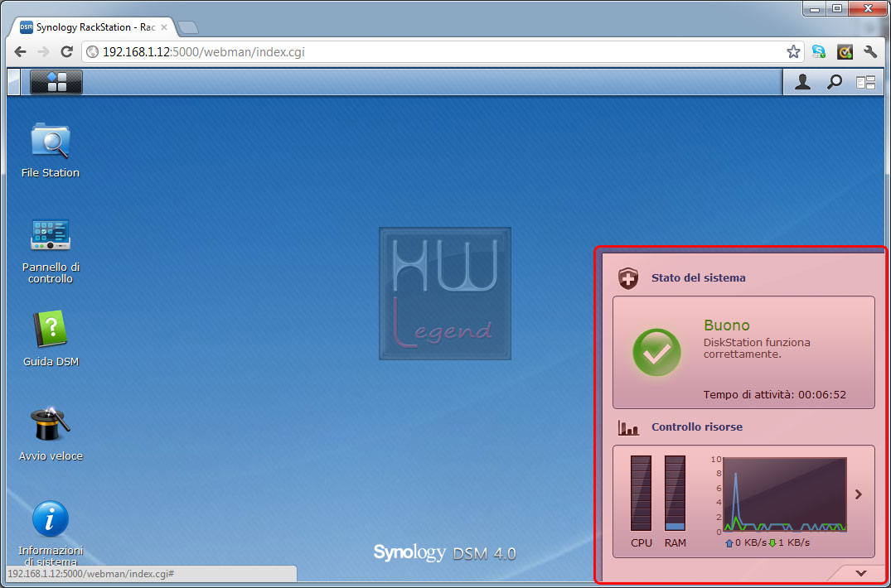
Task: Reload the page with refresh button
Action: [66, 51]
